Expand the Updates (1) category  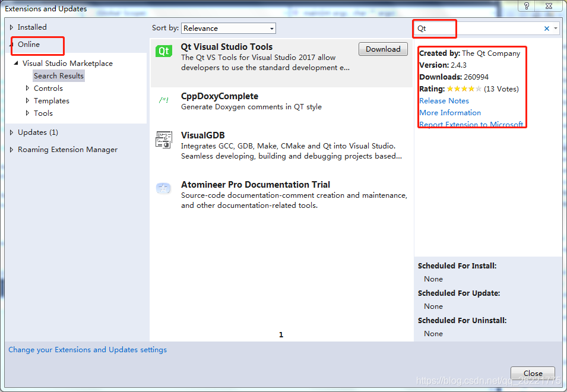[x=11, y=132]
